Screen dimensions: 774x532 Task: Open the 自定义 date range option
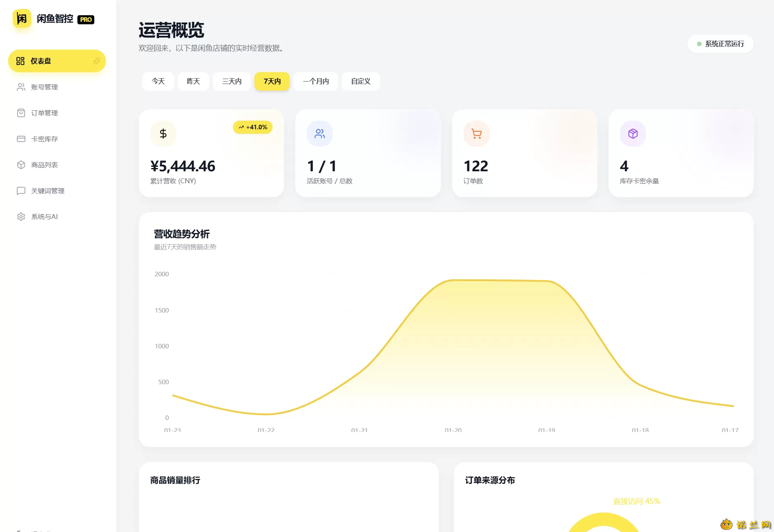(361, 81)
